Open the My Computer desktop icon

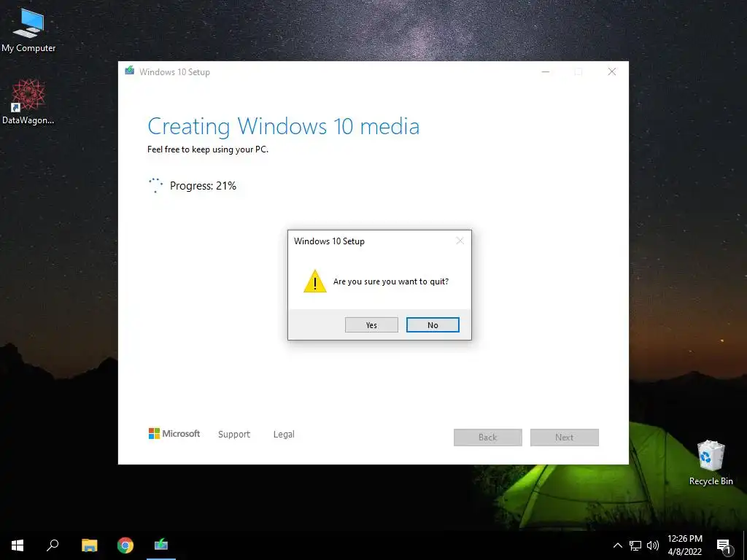[x=28, y=29]
